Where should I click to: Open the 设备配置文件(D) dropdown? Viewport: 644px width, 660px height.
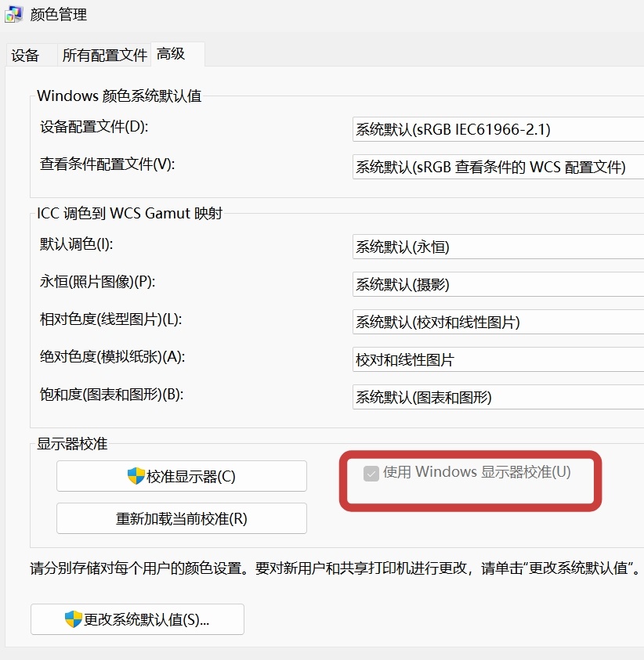498,129
